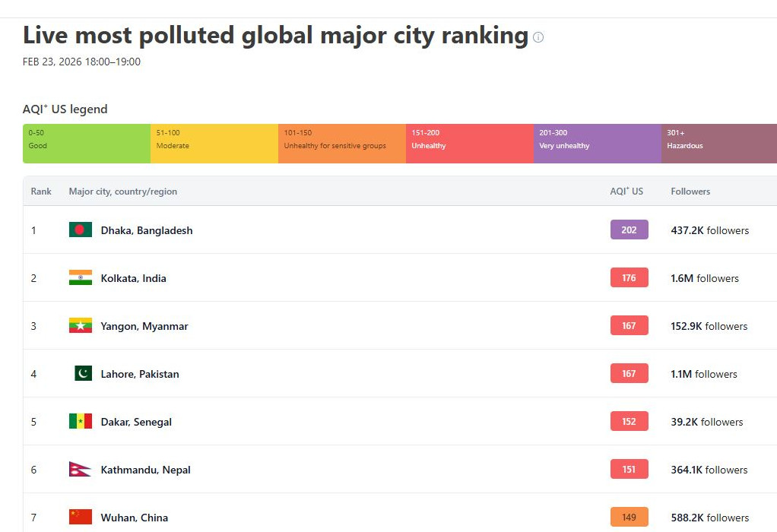
Task: Select the green Good 0-50 legend swatch
Action: [x=87, y=144]
